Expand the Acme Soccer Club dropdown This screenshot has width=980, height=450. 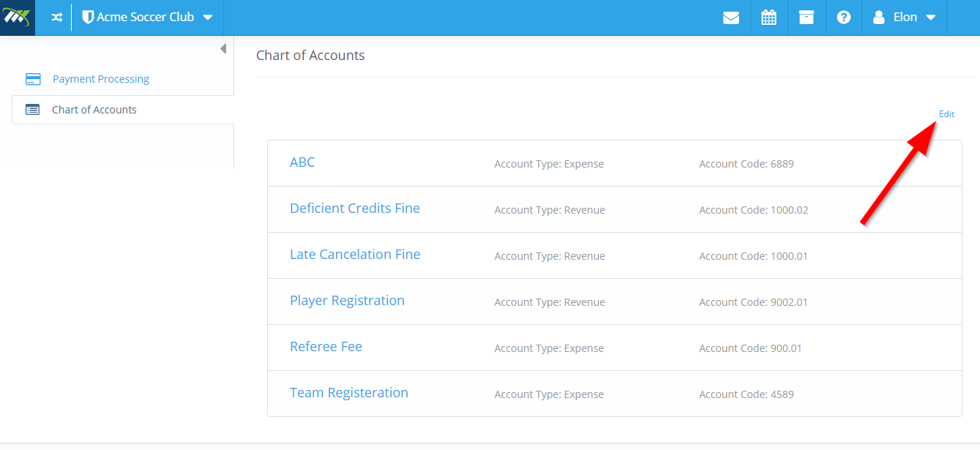click(208, 18)
